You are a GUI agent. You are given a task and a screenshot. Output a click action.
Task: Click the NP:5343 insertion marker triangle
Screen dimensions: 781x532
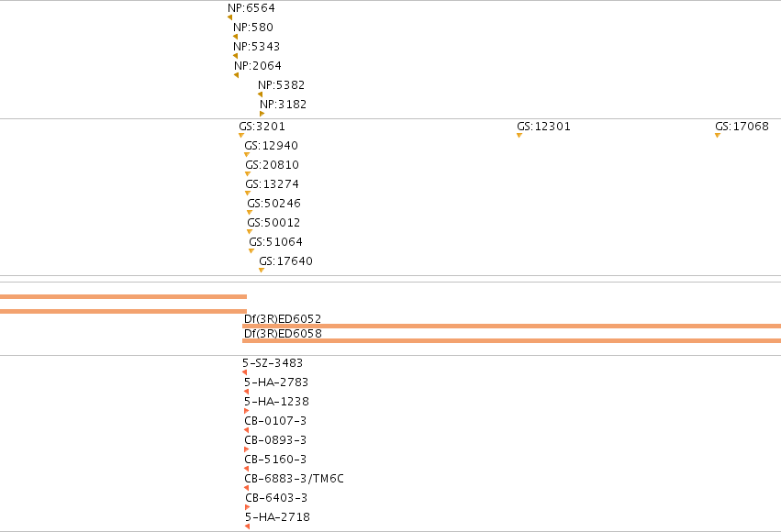(236, 56)
